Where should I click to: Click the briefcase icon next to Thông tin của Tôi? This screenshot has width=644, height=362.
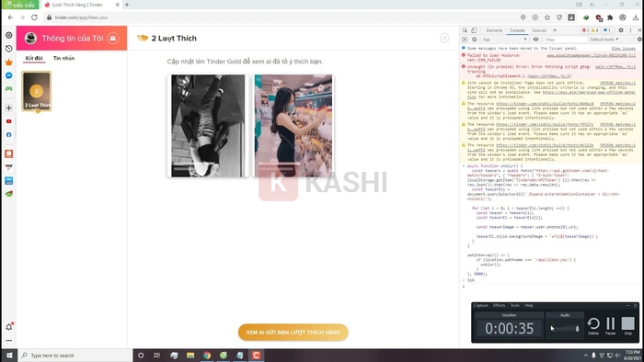click(x=112, y=38)
